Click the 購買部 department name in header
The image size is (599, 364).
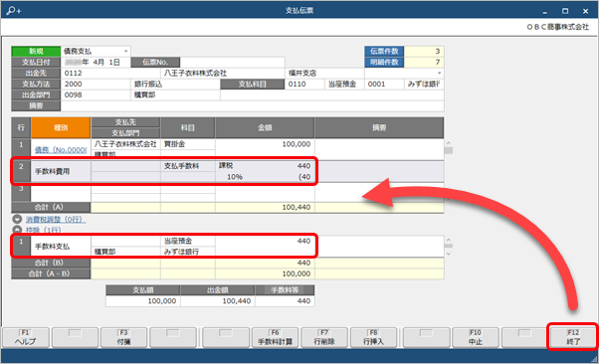[145, 94]
